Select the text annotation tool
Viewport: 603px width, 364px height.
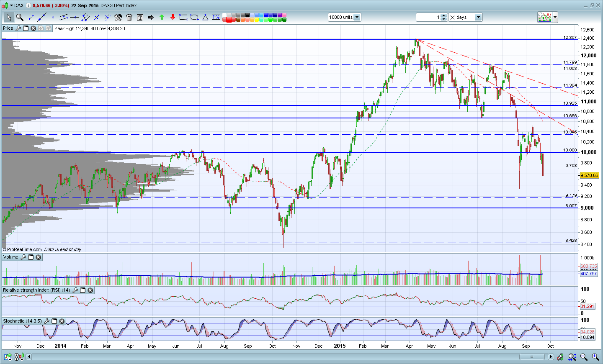[x=140, y=17]
